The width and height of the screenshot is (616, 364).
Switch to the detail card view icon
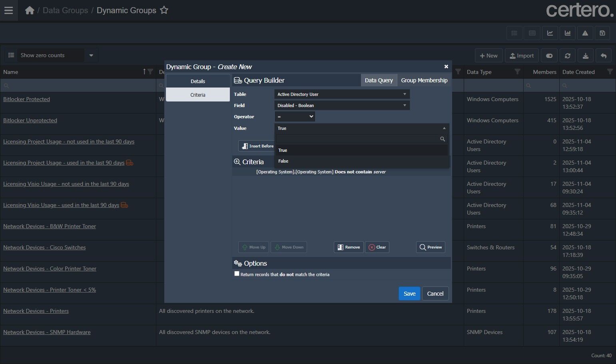point(532,33)
